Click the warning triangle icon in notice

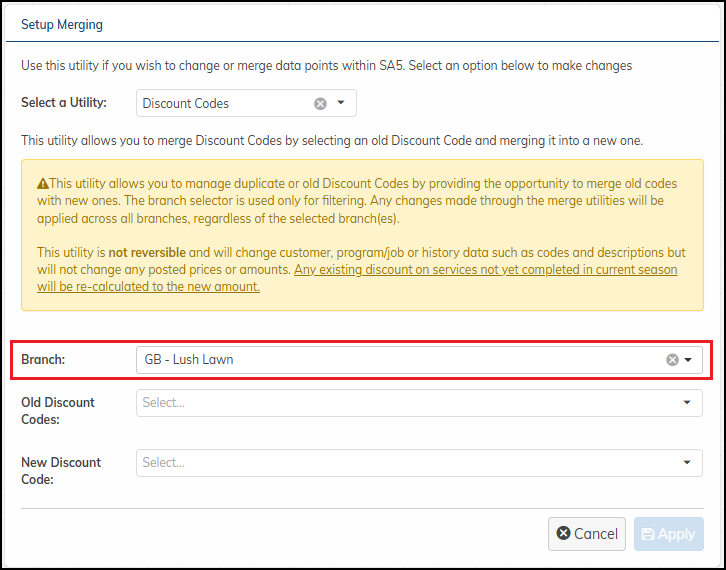pyautogui.click(x=43, y=185)
